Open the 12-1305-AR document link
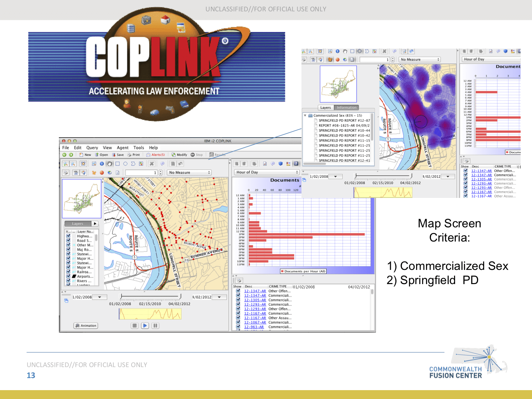 (x=255, y=300)
